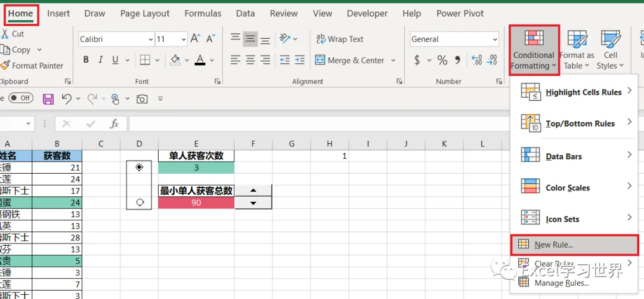Click the Orientation text-angle icon
The width and height of the screenshot is (644, 299).
(284, 39)
